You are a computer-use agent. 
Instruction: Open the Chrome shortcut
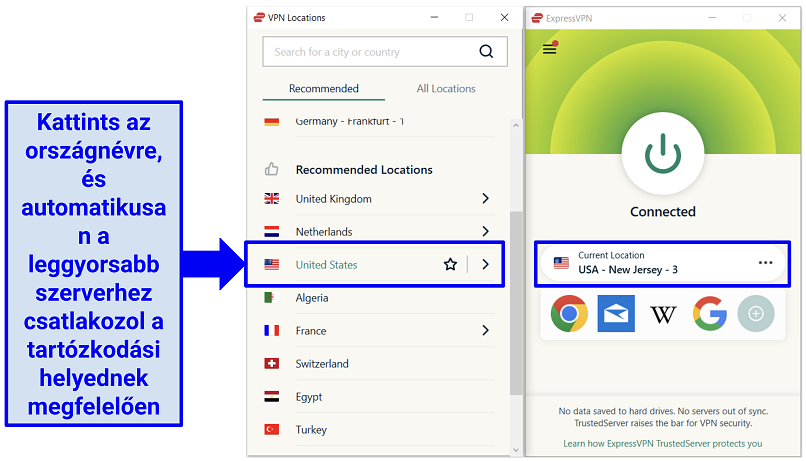[569, 314]
